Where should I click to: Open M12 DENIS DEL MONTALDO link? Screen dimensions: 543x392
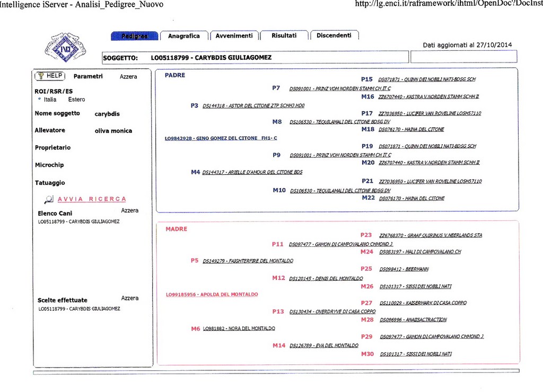pyautogui.click(x=326, y=279)
